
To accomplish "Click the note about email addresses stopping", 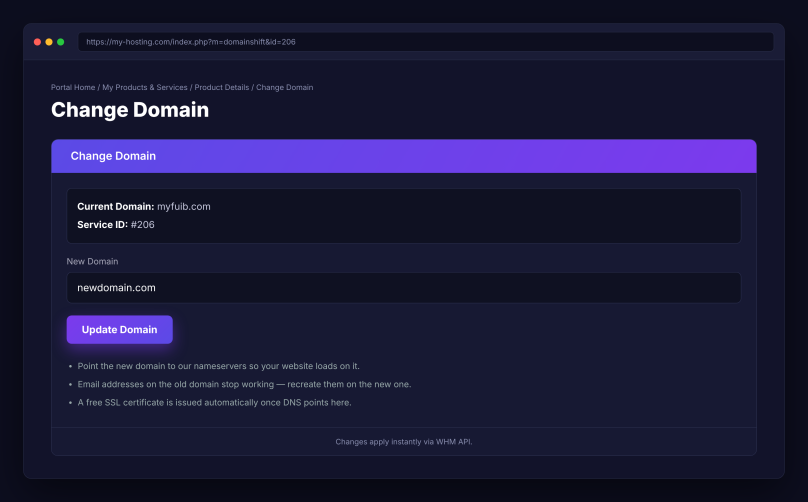I will click(244, 384).
